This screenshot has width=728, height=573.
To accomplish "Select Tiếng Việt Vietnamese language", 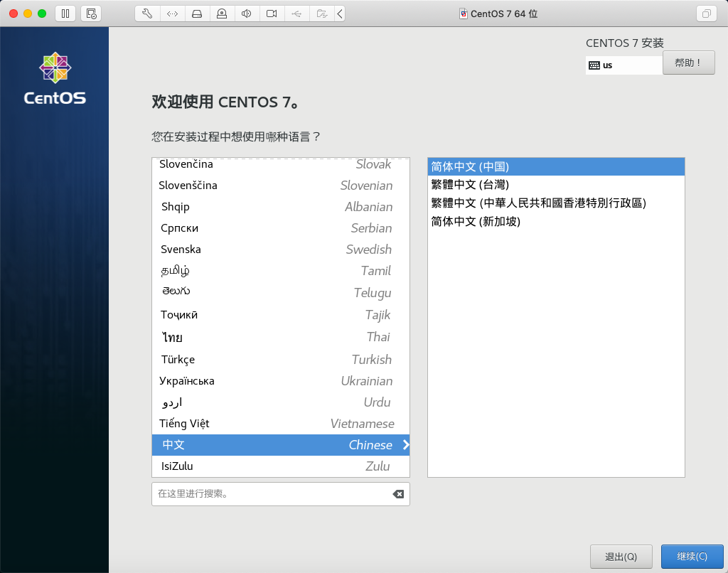I will [x=280, y=424].
